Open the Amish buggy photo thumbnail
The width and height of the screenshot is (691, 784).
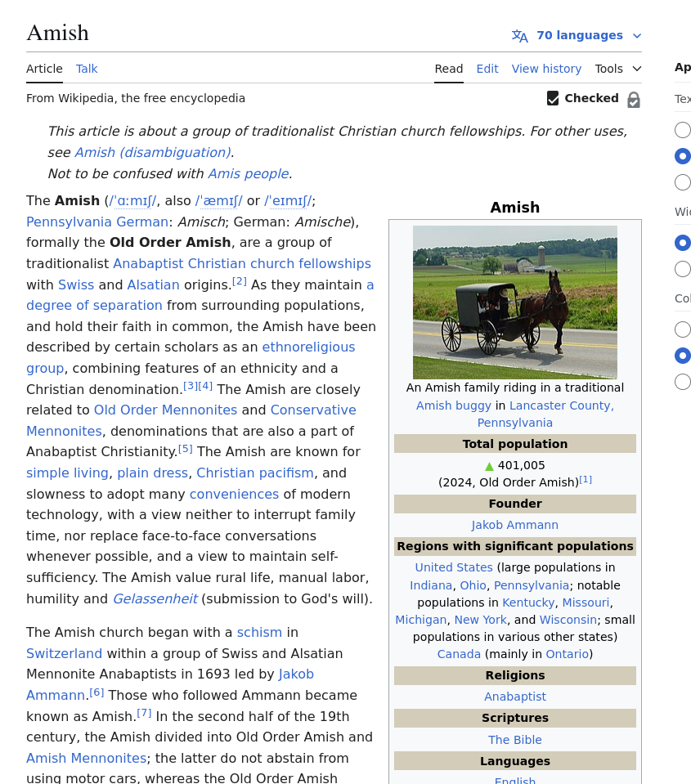[515, 302]
